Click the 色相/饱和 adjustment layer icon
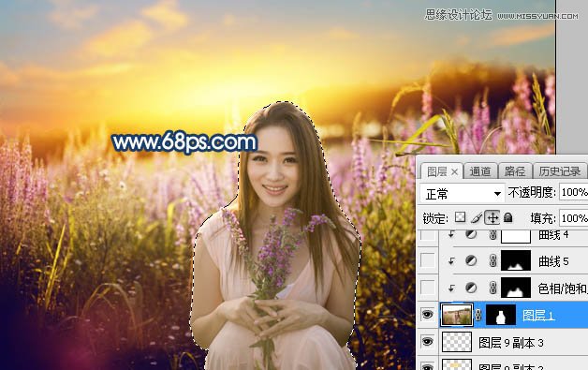 click(x=471, y=288)
